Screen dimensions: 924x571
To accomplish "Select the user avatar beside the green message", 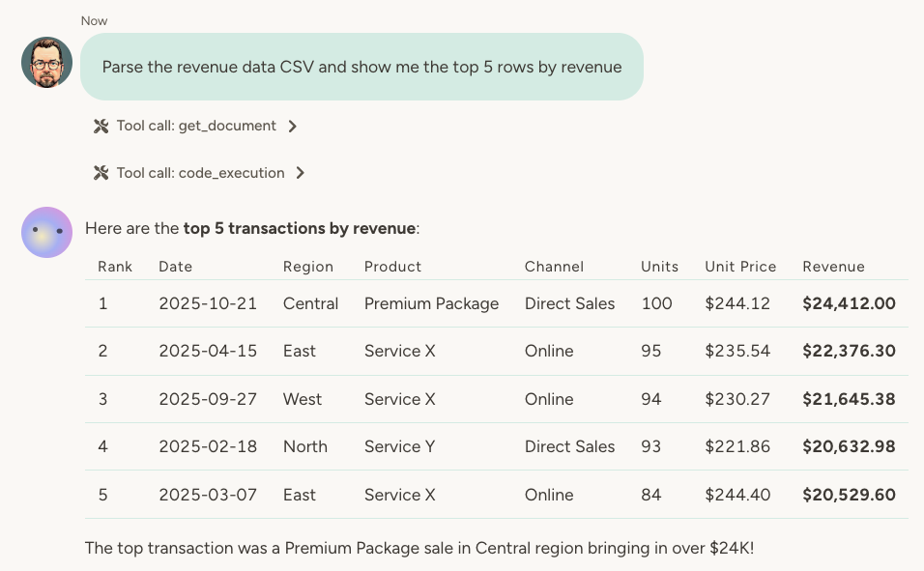I will [45, 62].
